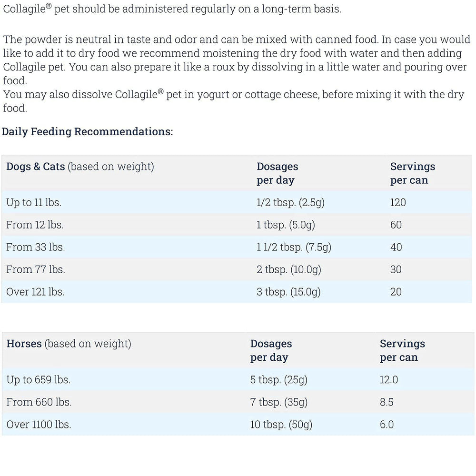Select the From 660 lbs. row label
Viewport: 476px width, 476px height.
(x=39, y=402)
